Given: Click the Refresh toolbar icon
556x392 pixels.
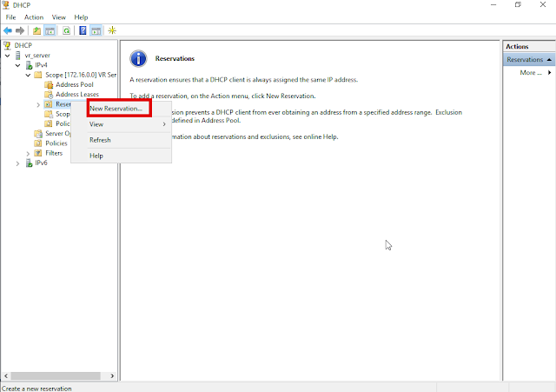Looking at the screenshot, I should click(66, 30).
